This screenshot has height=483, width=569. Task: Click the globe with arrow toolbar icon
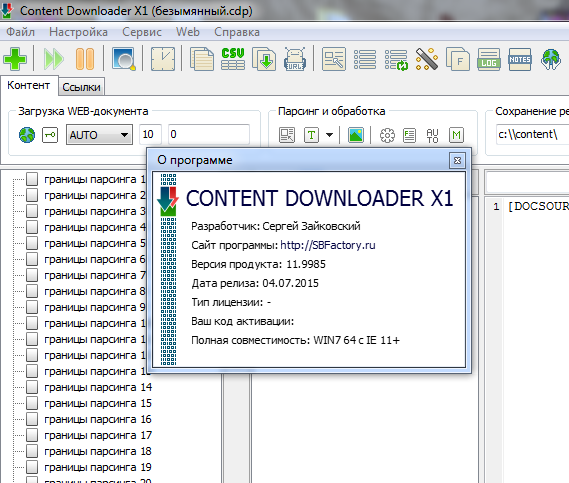point(551,59)
